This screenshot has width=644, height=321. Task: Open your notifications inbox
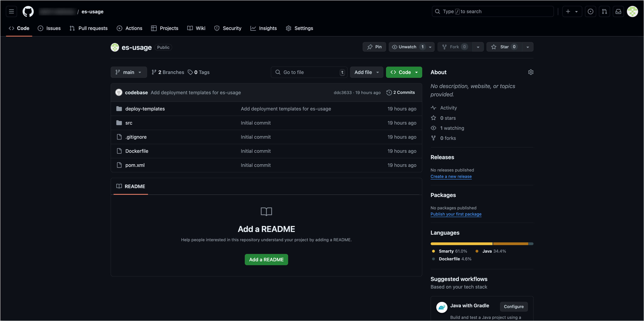(618, 11)
